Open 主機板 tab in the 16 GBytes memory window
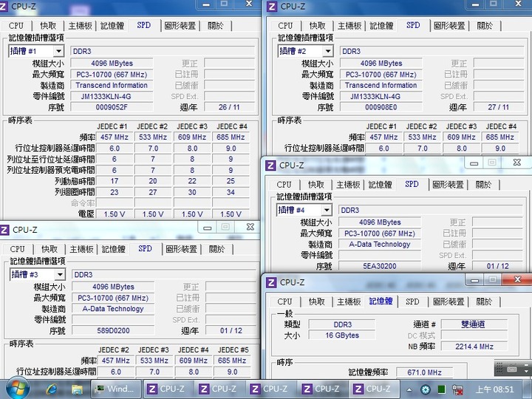Screen dimensions: 532x399 [349, 302]
